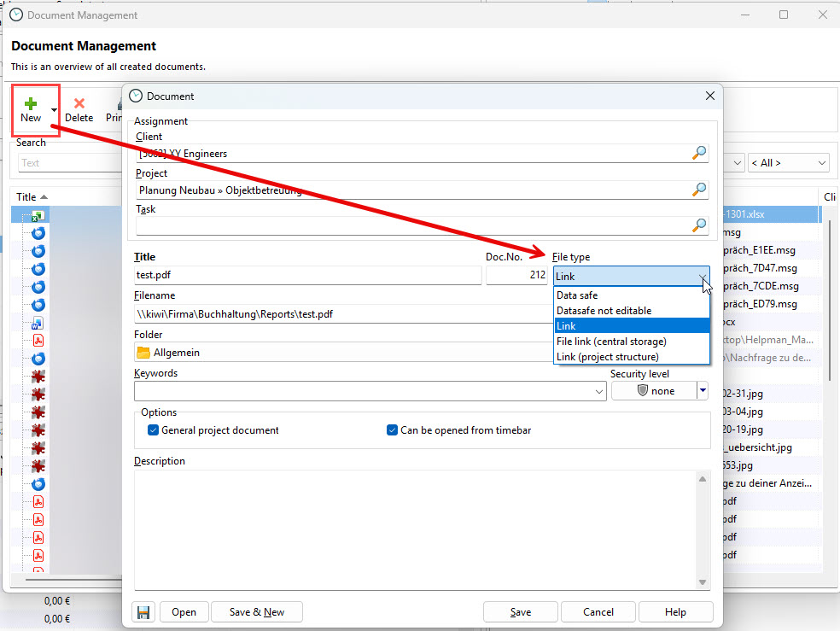Open the Keywords dropdown arrow

click(x=599, y=391)
